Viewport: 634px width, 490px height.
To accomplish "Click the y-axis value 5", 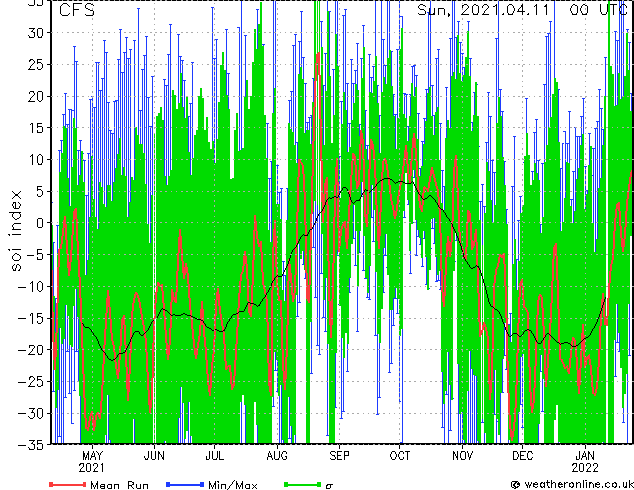I will 40,192.
